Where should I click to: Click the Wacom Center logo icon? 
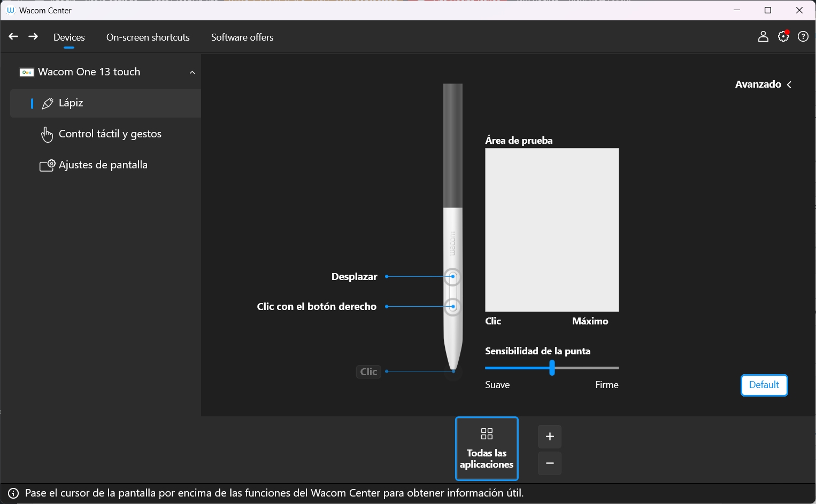point(10,10)
